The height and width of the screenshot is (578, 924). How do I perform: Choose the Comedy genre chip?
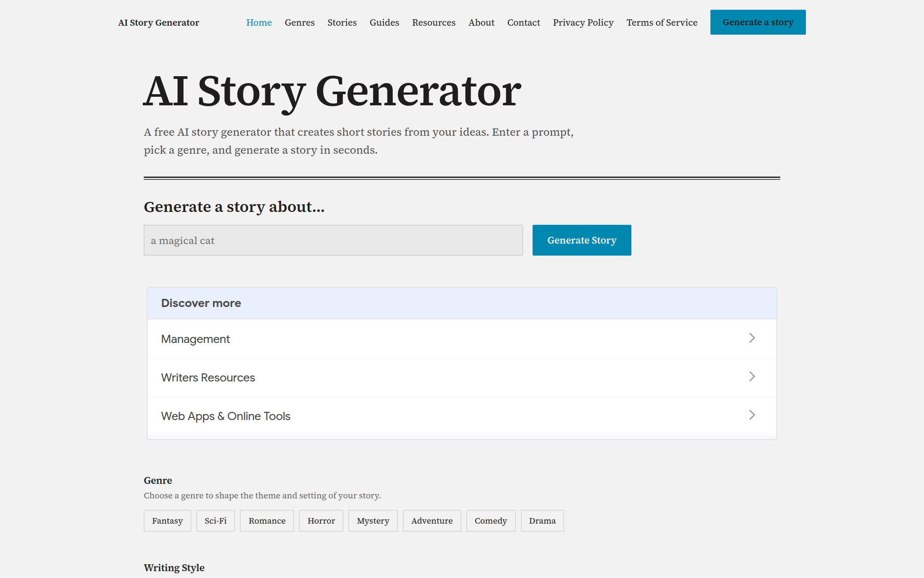point(491,521)
